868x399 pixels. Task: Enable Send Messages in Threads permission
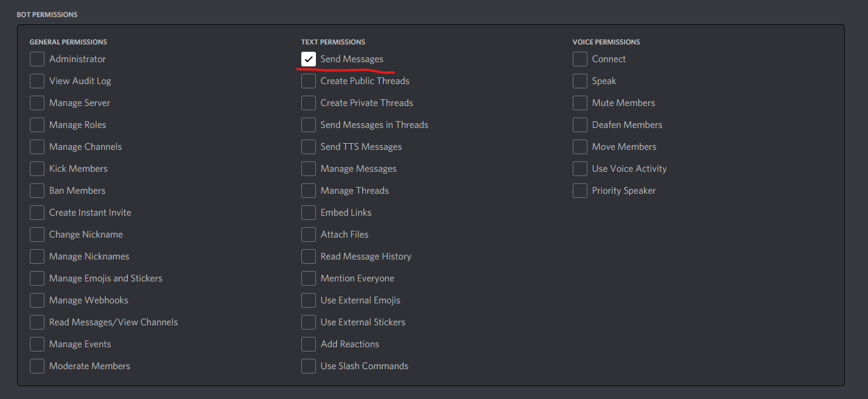tap(309, 124)
